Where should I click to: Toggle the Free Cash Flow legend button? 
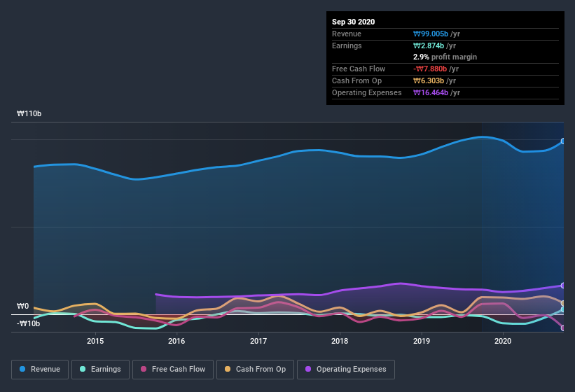tap(173, 370)
